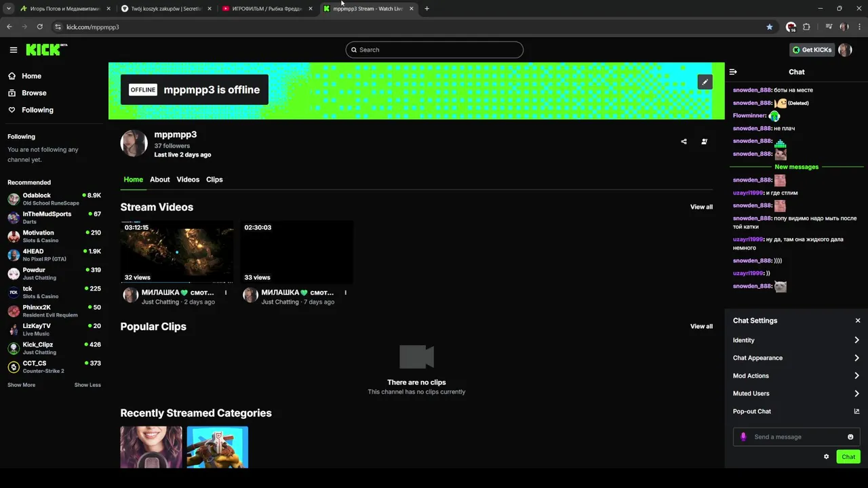Click the KICK logo
The width and height of the screenshot is (868, 488).
(46, 49)
